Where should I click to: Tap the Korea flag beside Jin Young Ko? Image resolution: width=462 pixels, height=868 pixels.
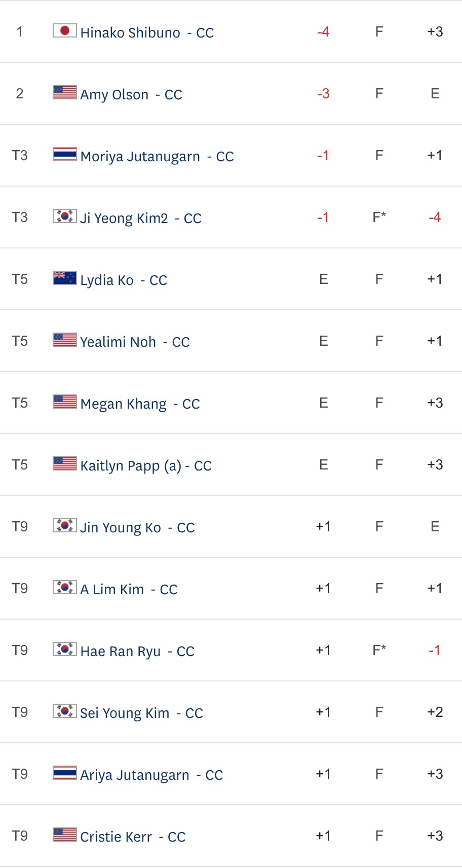pyautogui.click(x=65, y=526)
